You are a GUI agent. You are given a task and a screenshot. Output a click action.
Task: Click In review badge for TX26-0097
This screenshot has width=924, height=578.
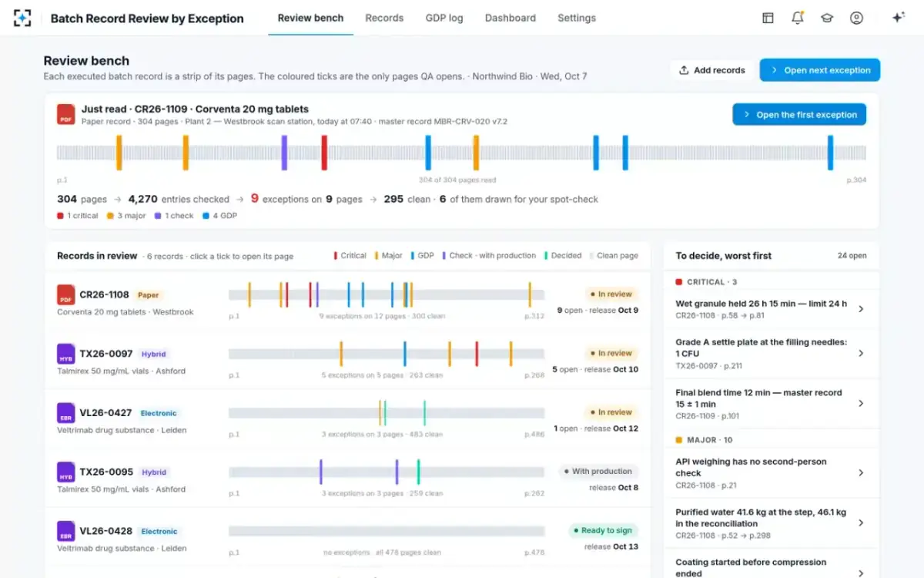pyautogui.click(x=611, y=353)
